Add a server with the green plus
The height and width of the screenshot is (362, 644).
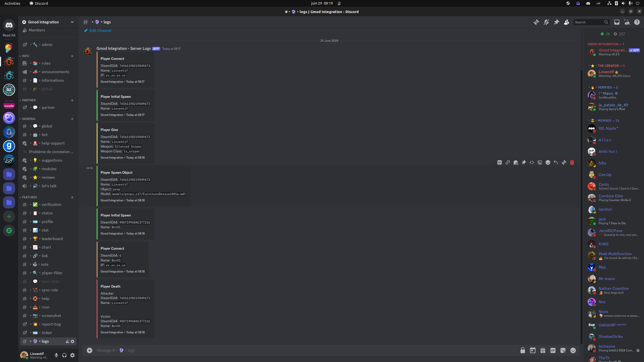tap(9, 216)
